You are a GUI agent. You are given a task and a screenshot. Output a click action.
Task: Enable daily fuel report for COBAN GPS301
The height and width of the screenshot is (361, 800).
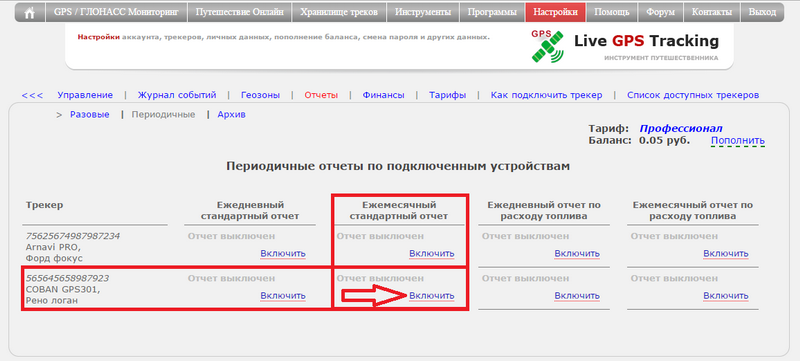pos(577,296)
